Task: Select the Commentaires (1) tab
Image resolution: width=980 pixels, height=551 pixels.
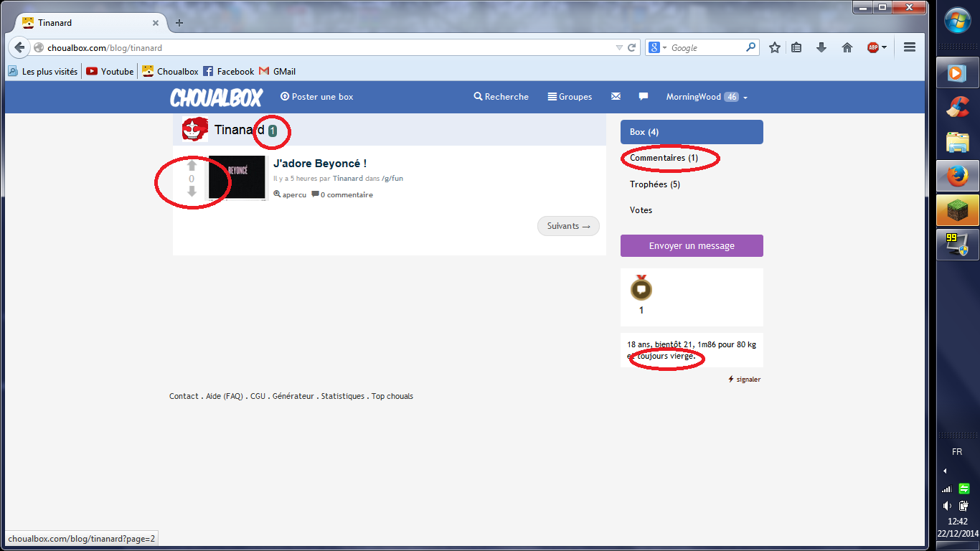Action: click(x=664, y=158)
